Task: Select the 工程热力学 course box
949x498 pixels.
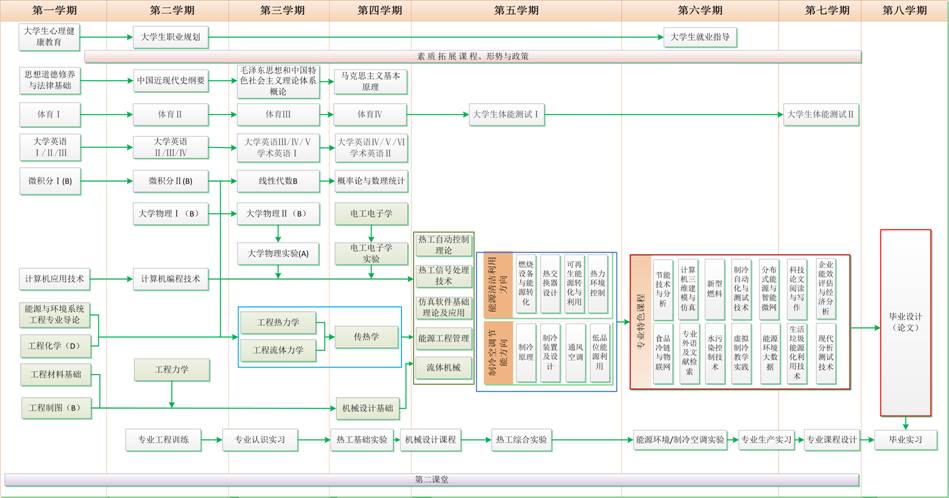Action: (278, 322)
